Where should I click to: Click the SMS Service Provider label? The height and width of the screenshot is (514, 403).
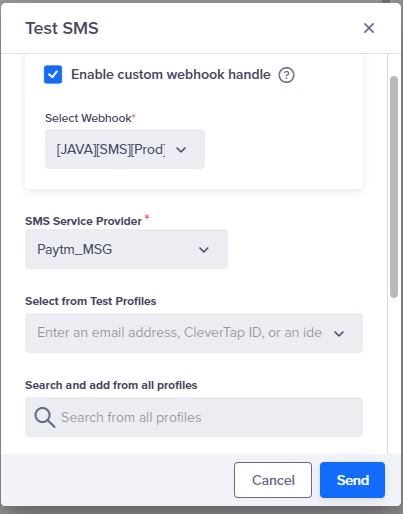coord(84,221)
